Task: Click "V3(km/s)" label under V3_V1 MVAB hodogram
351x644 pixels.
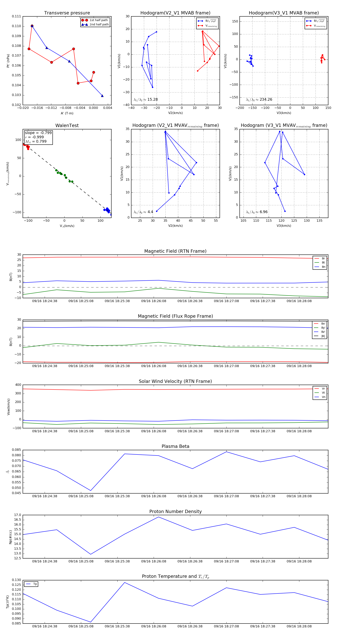Action: [284, 113]
